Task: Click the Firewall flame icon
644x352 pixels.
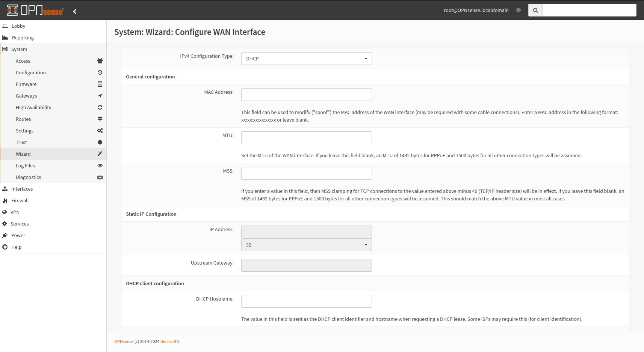Action: tap(5, 200)
